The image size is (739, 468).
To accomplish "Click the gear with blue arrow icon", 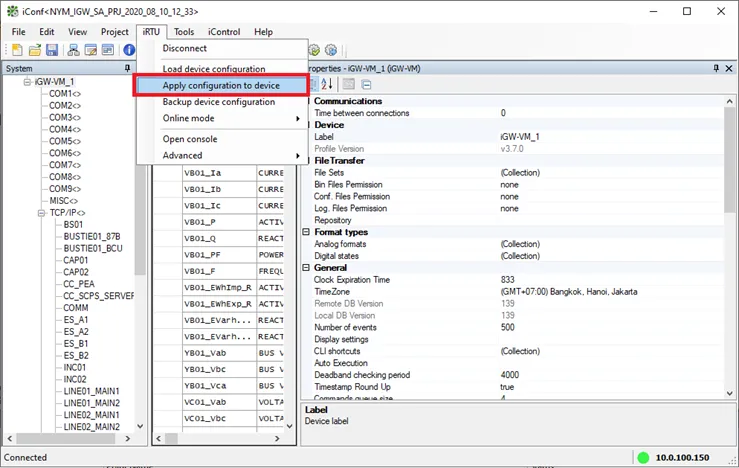I will pos(331,49).
